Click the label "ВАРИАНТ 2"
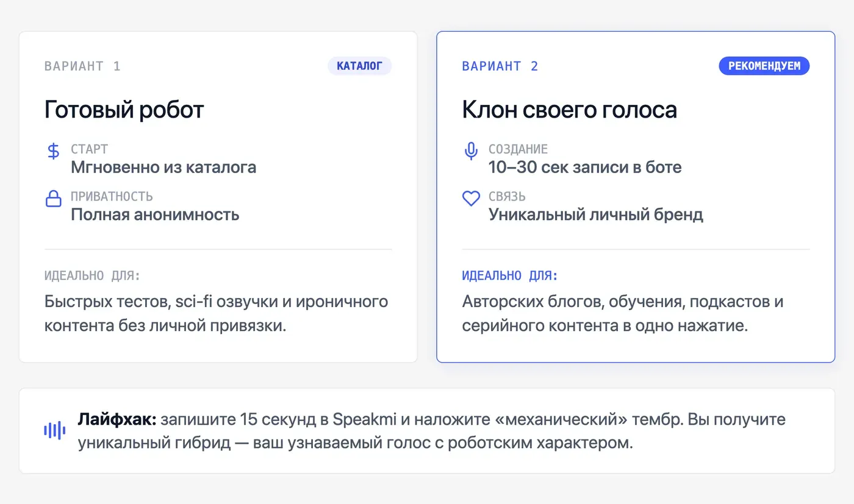This screenshot has width=854, height=504. tap(500, 66)
